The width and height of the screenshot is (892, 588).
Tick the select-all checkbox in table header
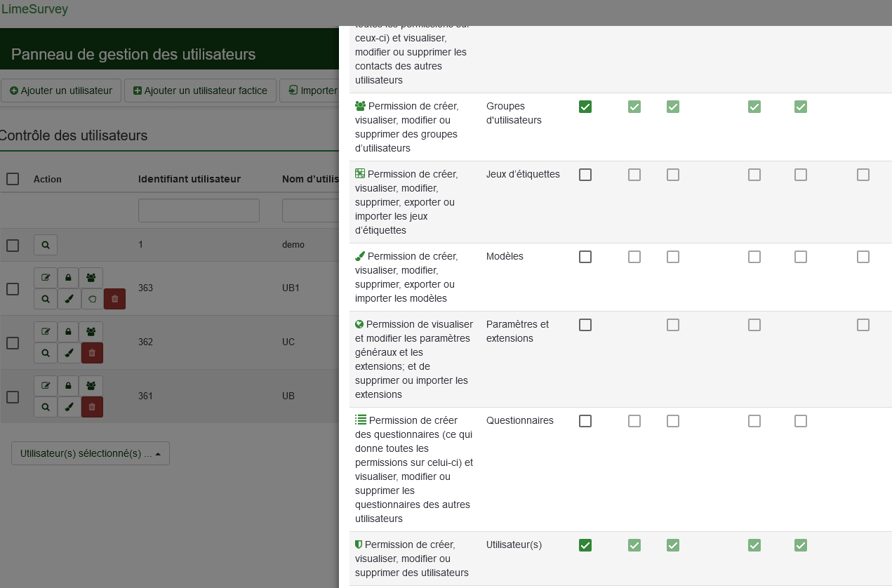[x=13, y=179]
